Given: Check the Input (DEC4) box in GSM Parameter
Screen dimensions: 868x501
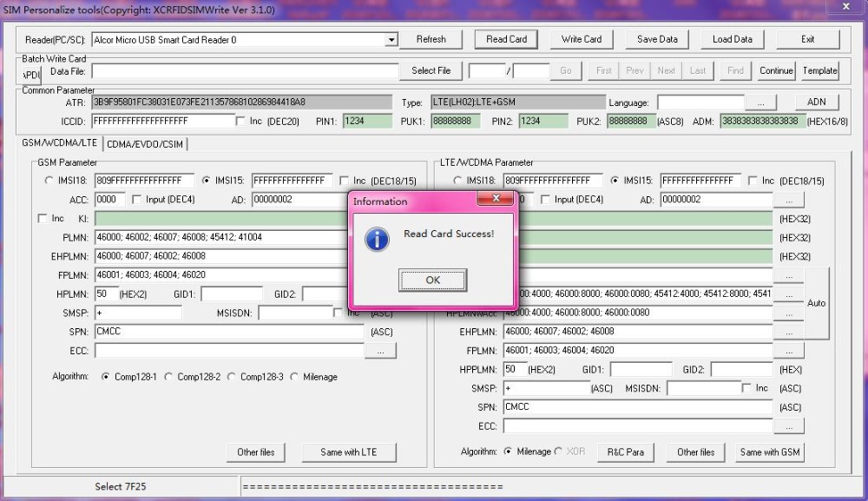Looking at the screenshot, I should (x=137, y=200).
